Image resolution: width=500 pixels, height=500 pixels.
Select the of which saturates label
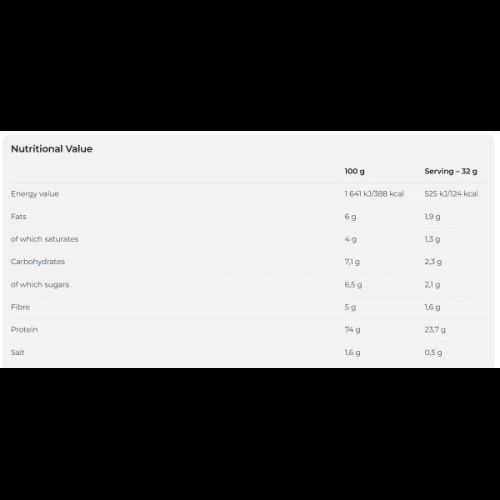[x=45, y=239]
